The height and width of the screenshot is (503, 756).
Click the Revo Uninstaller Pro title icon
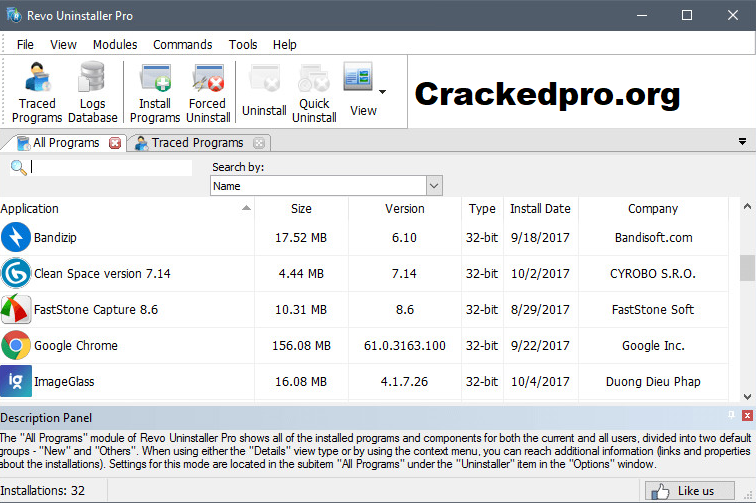pyautogui.click(x=14, y=15)
